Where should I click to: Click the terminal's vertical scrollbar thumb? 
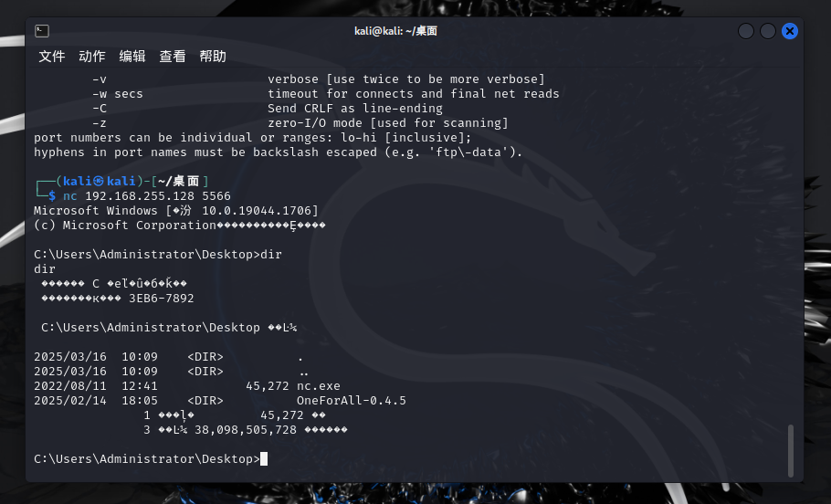click(791, 450)
